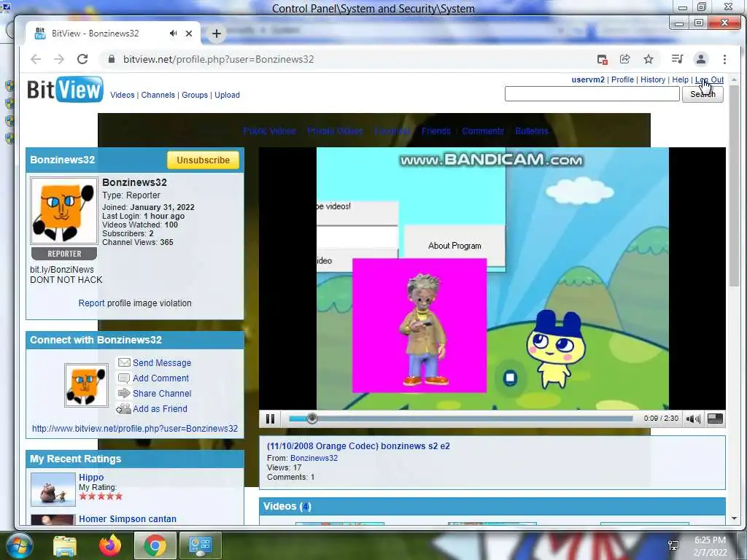747x560 pixels.
Task: Switch to the Public Videos tab
Action: 270,131
